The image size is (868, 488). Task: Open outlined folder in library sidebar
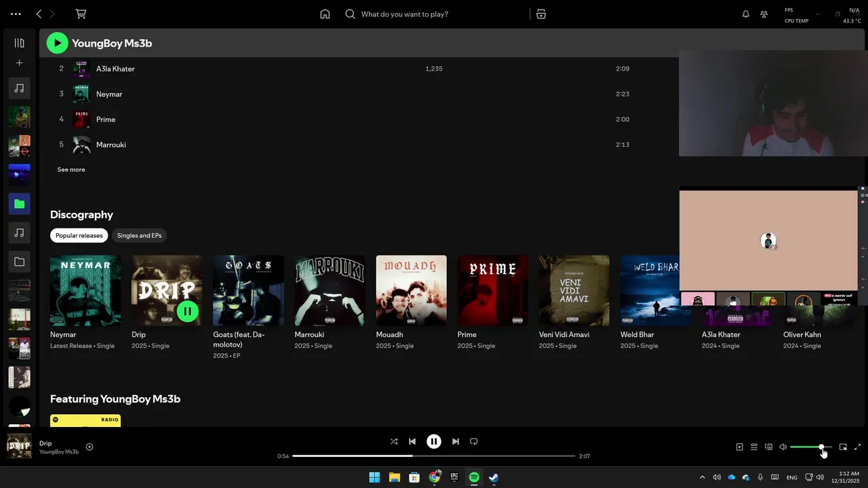tap(19, 262)
